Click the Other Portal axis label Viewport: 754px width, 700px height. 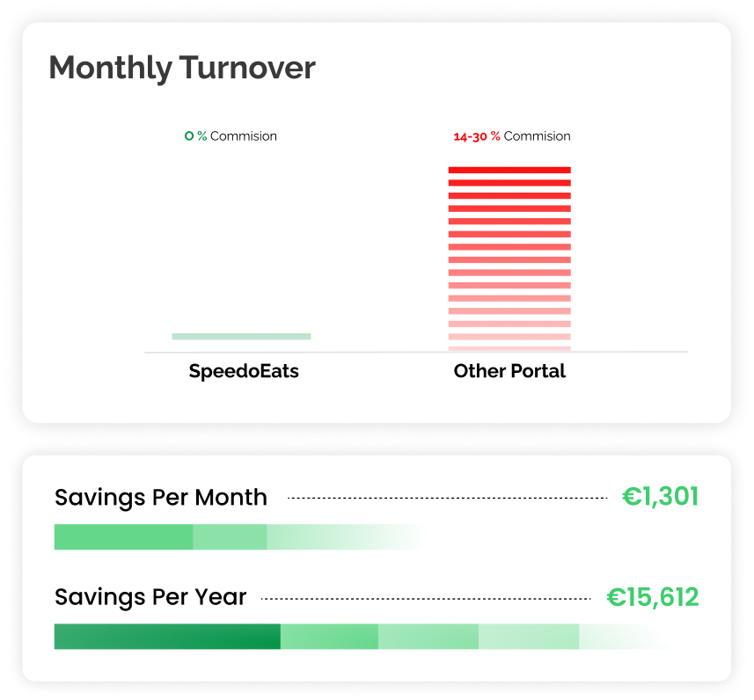click(x=509, y=371)
